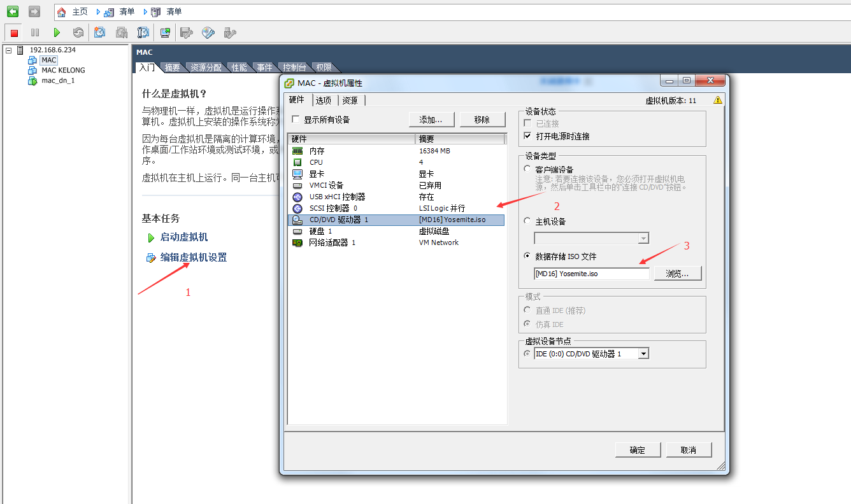Select the CPU hardware row
The width and height of the screenshot is (851, 504).
(396, 162)
